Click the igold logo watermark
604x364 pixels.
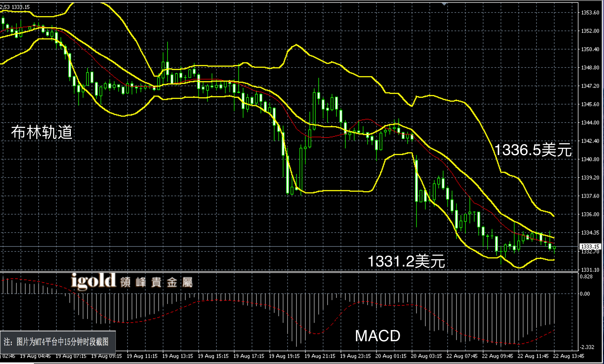[x=93, y=281]
